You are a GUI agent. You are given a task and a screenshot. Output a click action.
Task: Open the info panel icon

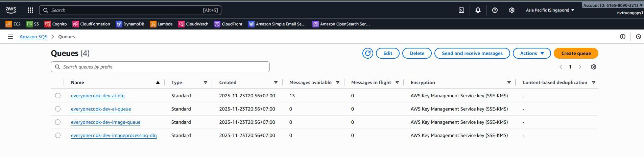[x=623, y=37]
